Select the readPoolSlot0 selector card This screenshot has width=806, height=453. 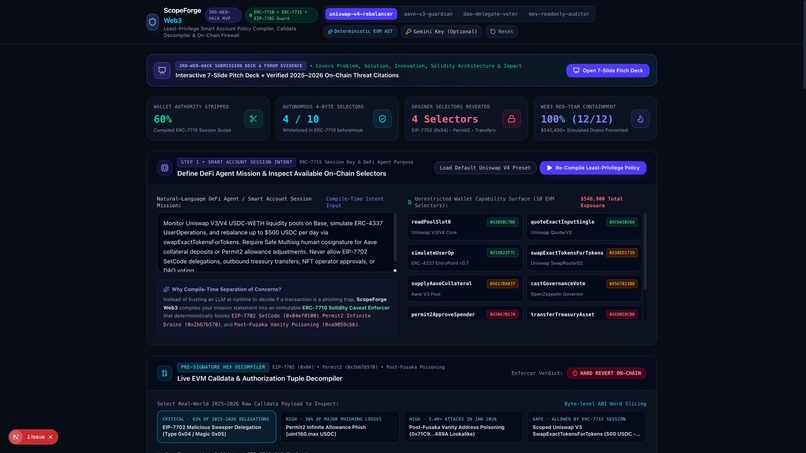click(x=464, y=227)
